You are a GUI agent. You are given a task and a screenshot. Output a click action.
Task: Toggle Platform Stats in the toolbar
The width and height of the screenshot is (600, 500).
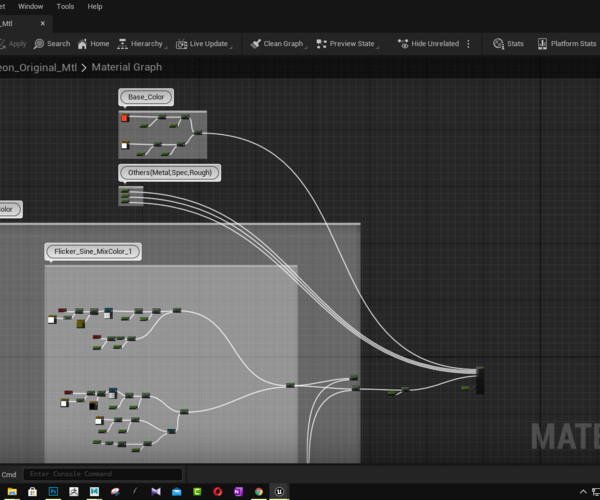(567, 44)
